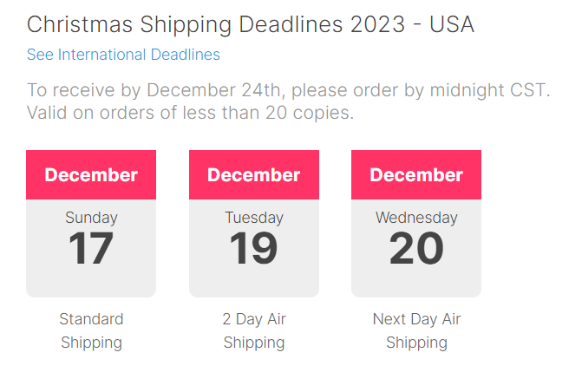This screenshot has height=392, width=582.
Task: Click the Next Day Air Shipping label
Action: click(x=416, y=330)
